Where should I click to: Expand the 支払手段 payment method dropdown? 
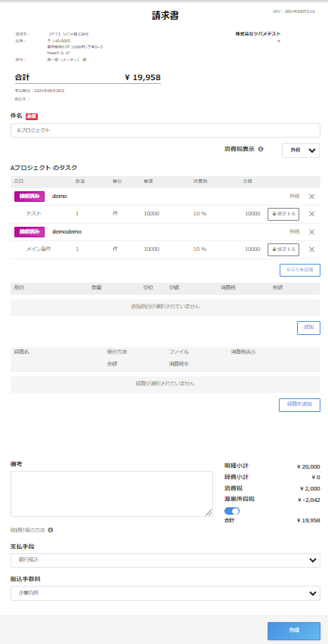pyautogui.click(x=166, y=560)
